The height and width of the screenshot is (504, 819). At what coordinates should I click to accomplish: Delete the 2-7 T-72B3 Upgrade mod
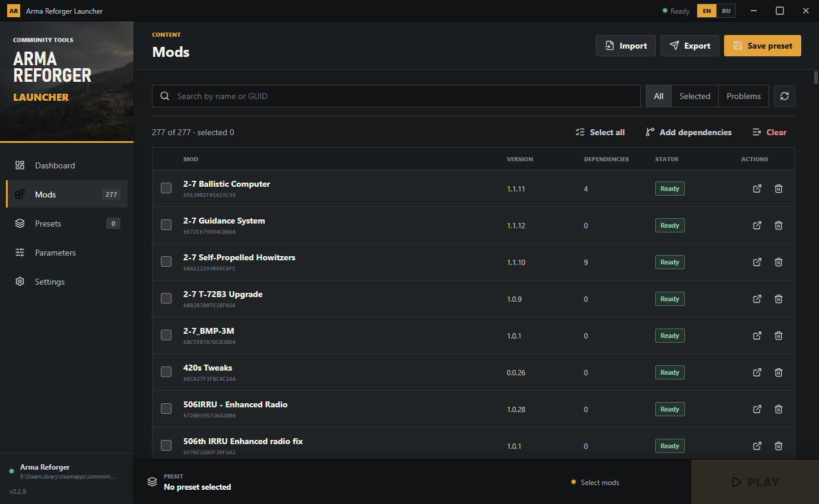tap(779, 299)
